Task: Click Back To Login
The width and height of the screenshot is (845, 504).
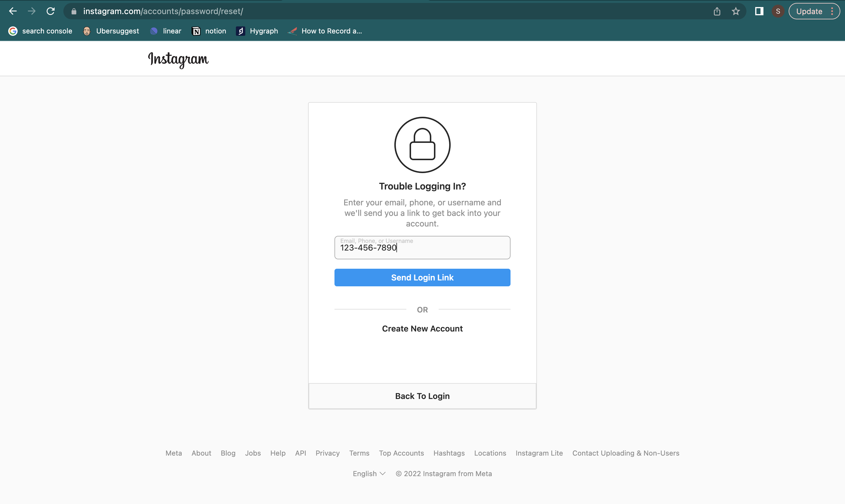Action: (422, 396)
